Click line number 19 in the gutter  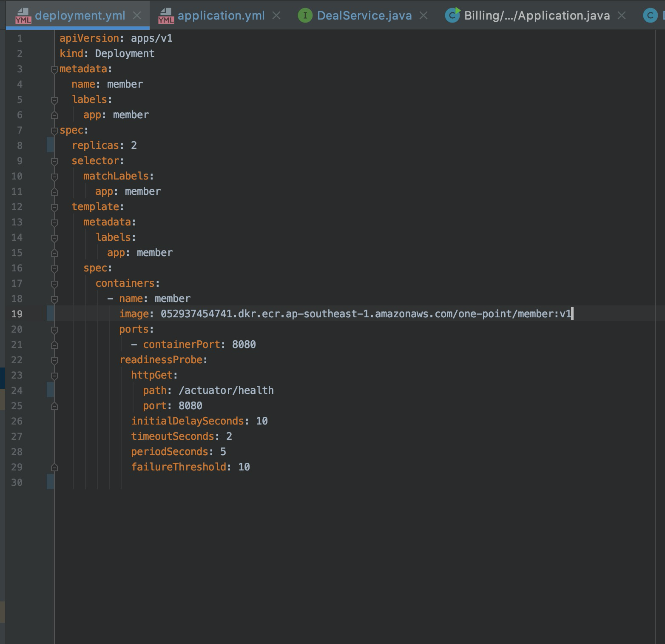click(x=17, y=313)
